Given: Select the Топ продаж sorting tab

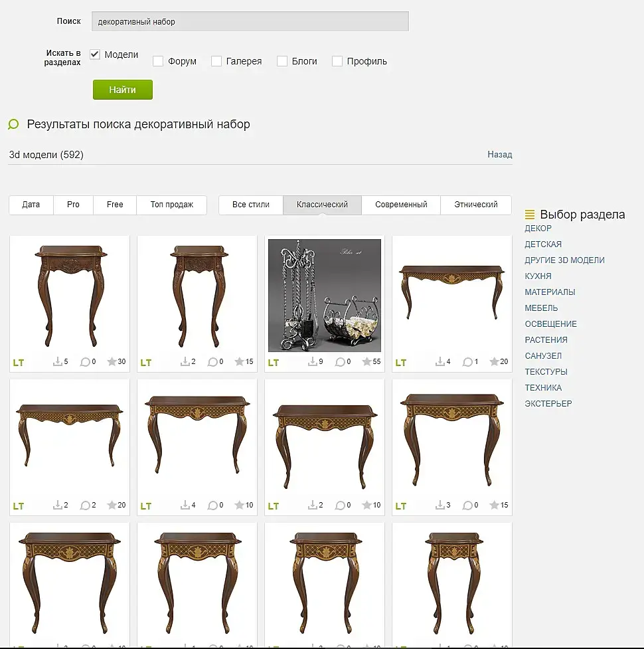Looking at the screenshot, I should 172,205.
